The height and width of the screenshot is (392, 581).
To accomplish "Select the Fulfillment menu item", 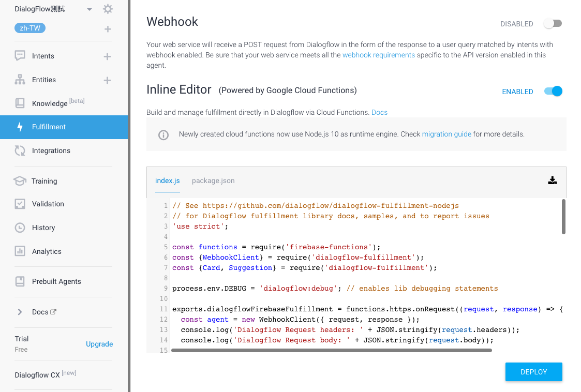I will 64,127.
